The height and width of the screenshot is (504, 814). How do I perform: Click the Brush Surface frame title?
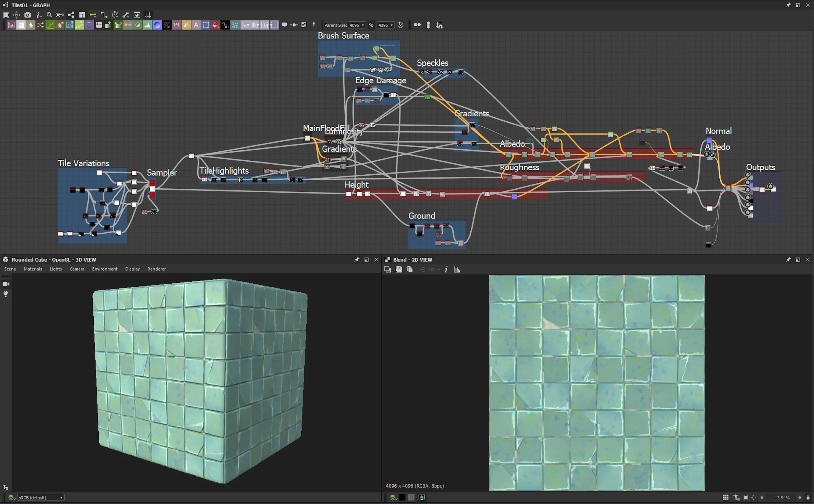343,35
